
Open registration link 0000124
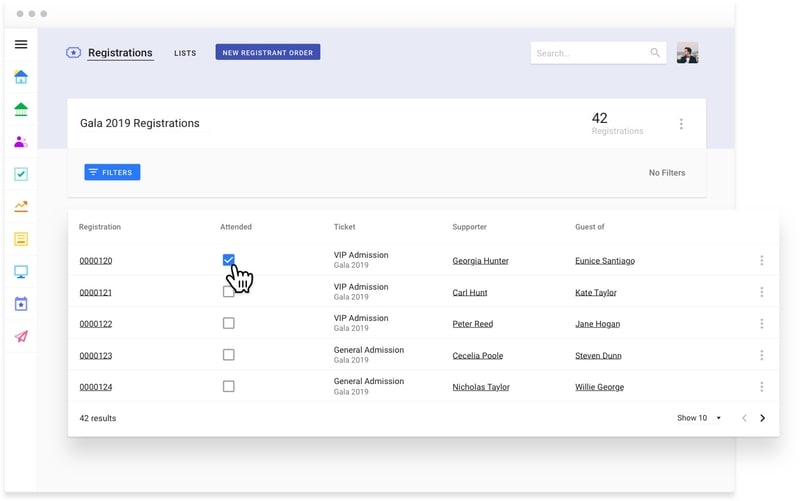96,387
